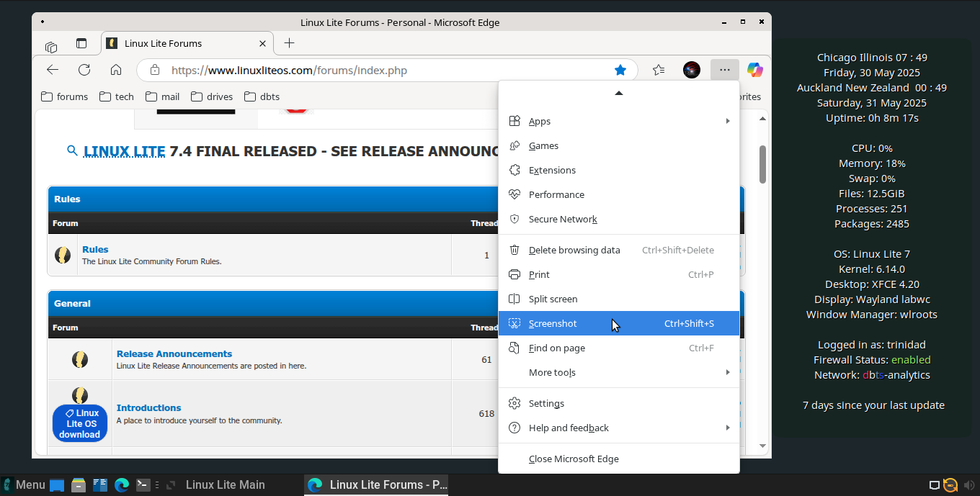Open the Rules forum link

click(x=95, y=249)
